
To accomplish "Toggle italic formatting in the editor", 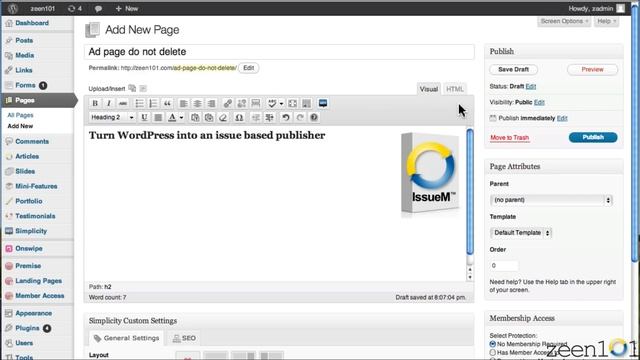I will (x=109, y=103).
